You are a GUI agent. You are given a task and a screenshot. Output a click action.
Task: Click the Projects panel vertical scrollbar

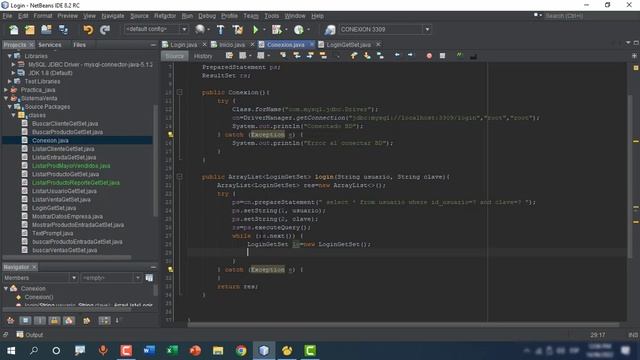tap(155, 161)
